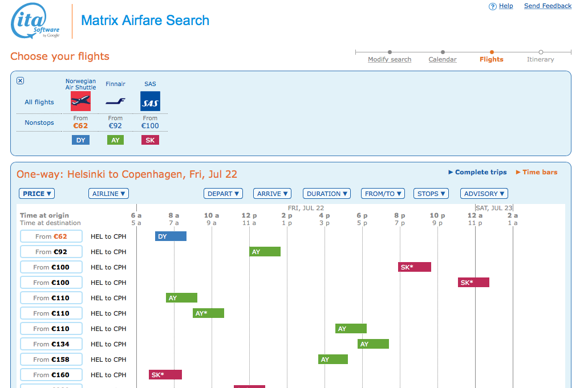Click the green AY airline code badge

pos(115,140)
